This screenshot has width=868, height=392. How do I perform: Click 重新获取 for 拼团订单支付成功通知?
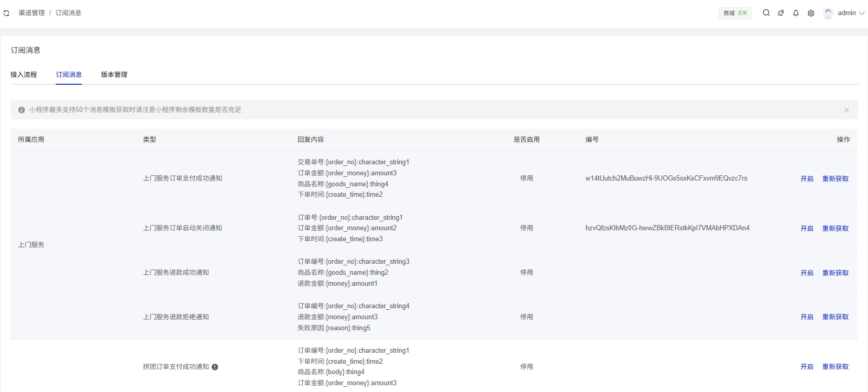coord(835,366)
